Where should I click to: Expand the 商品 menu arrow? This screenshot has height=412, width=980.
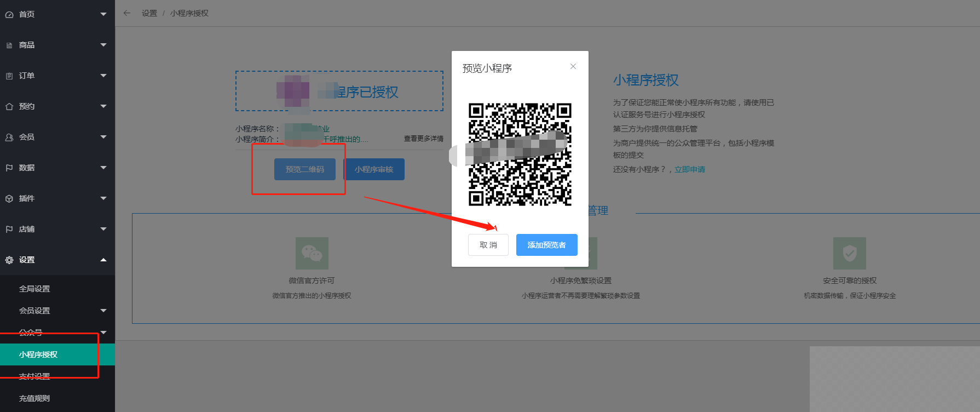(103, 45)
